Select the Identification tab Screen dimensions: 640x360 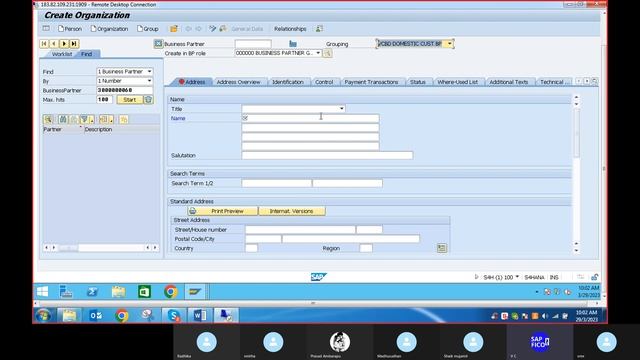[x=288, y=82]
